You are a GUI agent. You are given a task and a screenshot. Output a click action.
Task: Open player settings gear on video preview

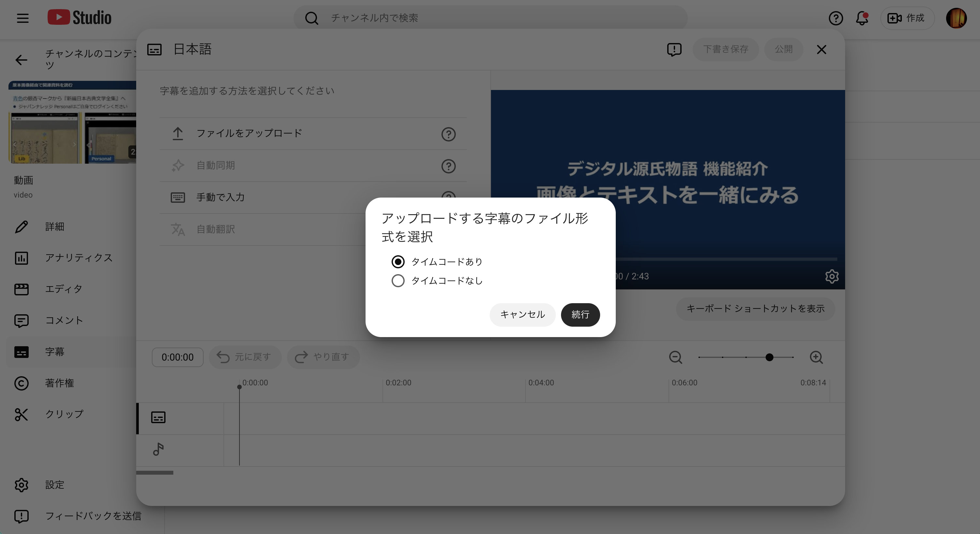tap(832, 276)
